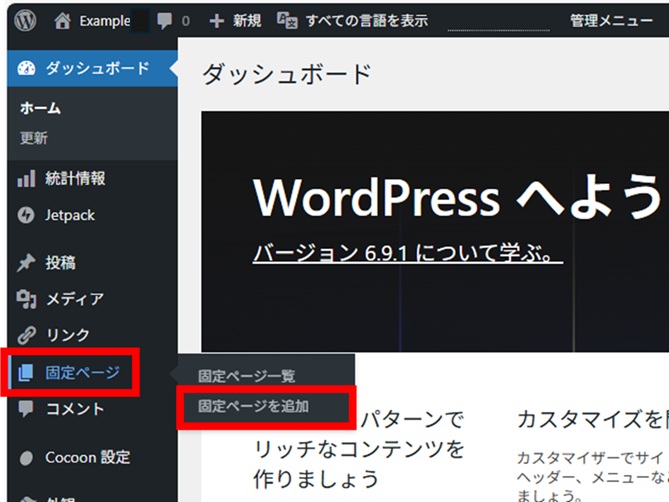Screen dimensions: 669x502
Task: Open Cocoon 設定 in the sidebar
Action: (x=87, y=457)
